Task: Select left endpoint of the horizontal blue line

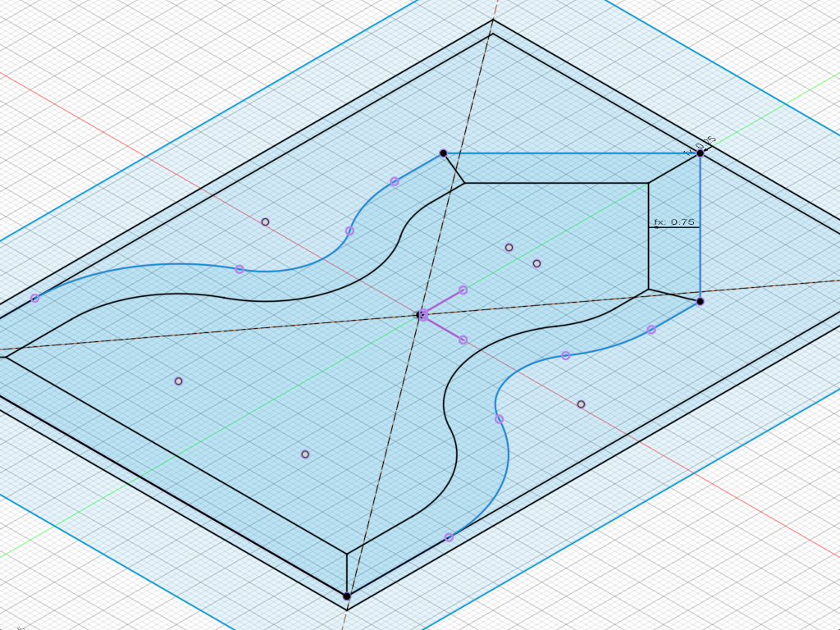Action: (x=443, y=153)
